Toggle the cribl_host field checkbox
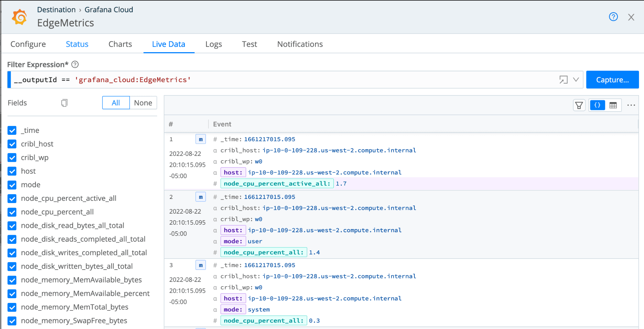Image resolution: width=644 pixels, height=329 pixels. [12, 144]
